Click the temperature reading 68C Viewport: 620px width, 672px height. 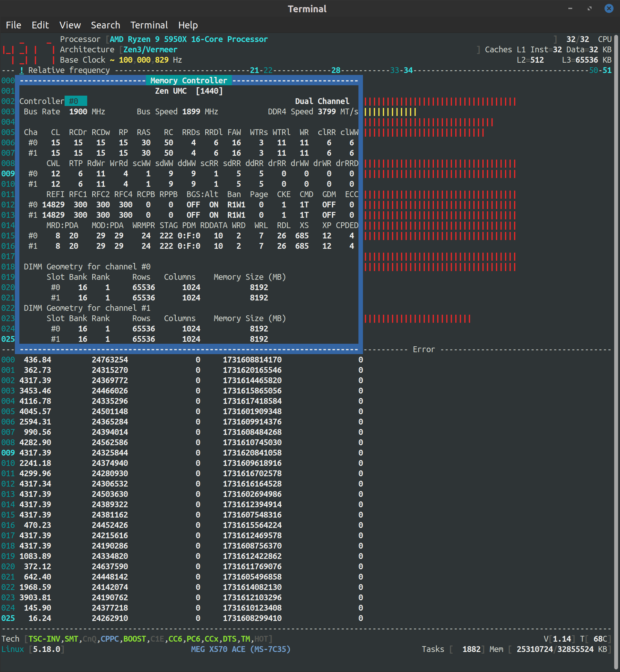[600, 639]
